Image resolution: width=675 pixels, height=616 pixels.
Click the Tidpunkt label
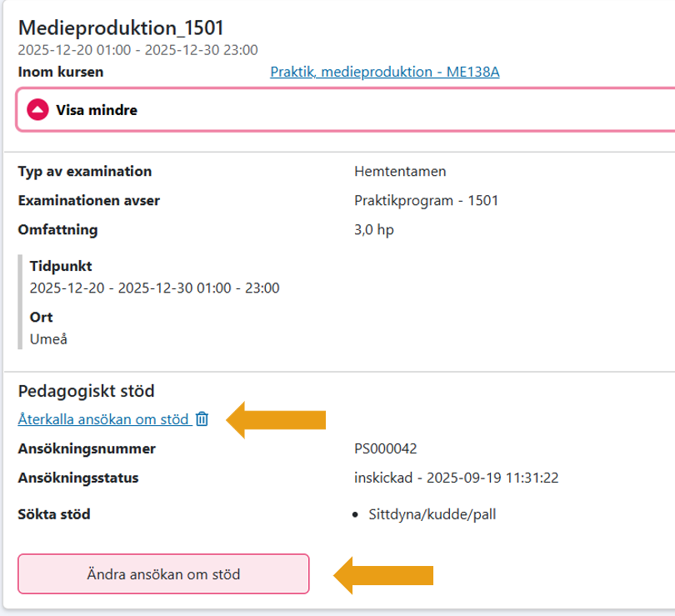[61, 267]
